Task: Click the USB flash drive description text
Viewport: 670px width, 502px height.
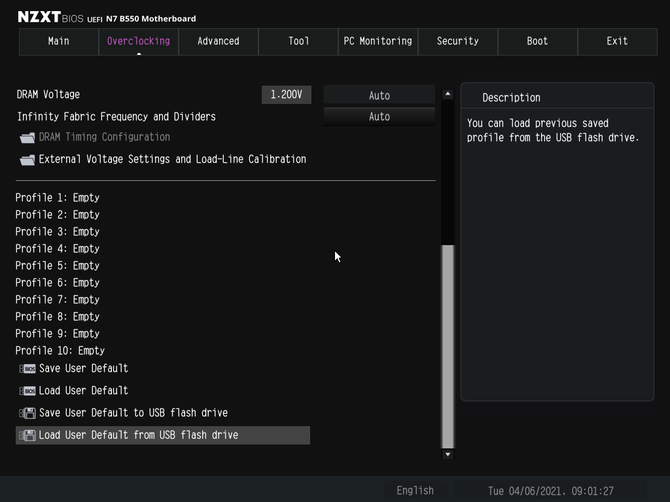Action: pos(552,130)
